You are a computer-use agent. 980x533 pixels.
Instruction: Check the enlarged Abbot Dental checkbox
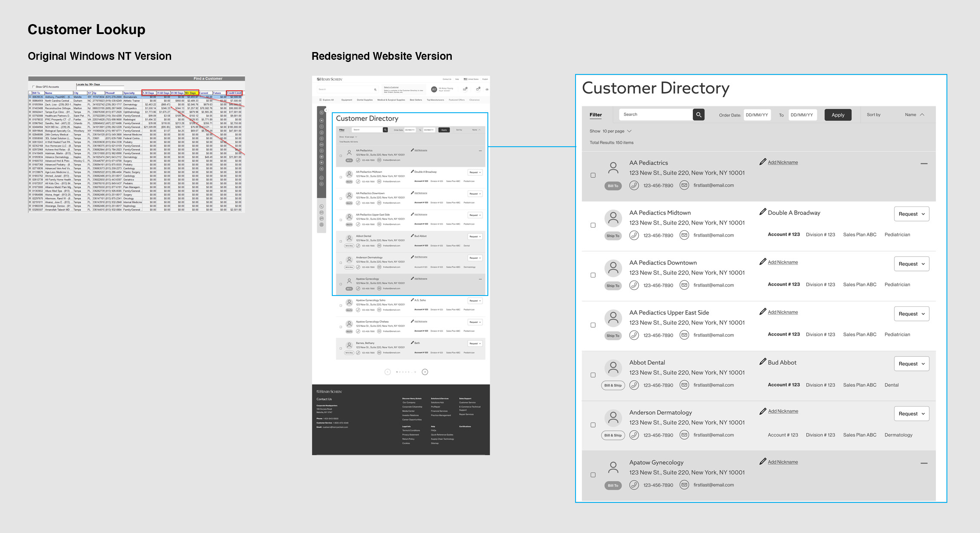[593, 375]
